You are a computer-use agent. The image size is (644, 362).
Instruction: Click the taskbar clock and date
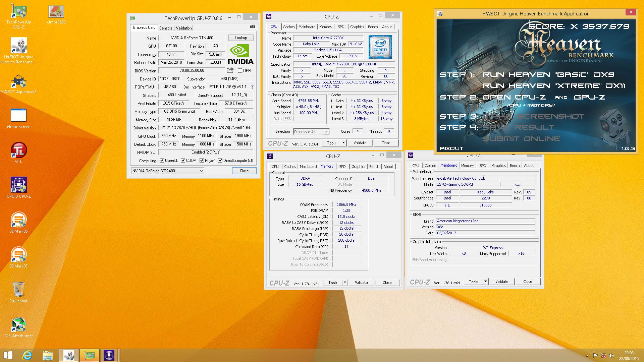pyautogui.click(x=629, y=356)
